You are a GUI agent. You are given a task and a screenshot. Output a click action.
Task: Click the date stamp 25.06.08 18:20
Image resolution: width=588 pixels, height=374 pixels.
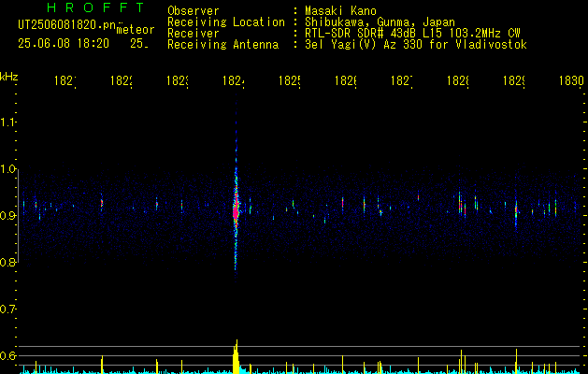coord(64,44)
